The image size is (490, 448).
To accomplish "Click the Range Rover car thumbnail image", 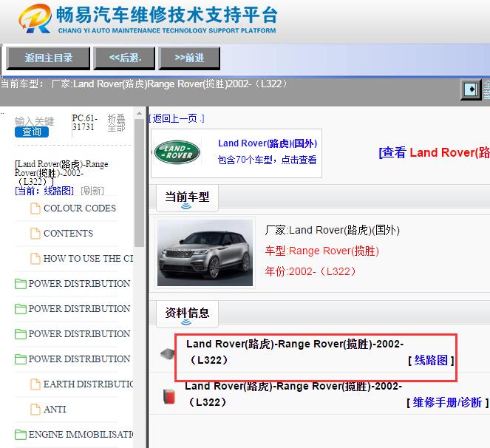I will pos(205,253).
